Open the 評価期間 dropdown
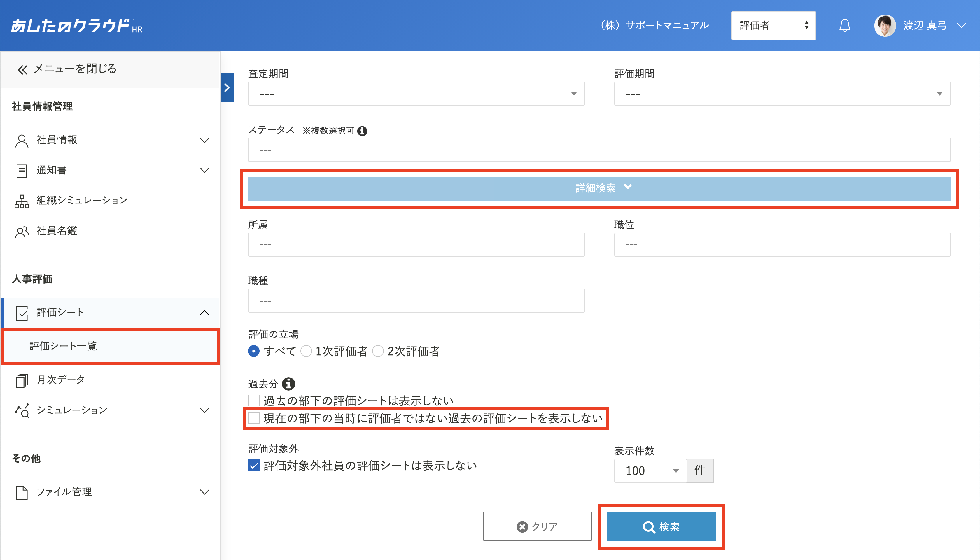 782,94
